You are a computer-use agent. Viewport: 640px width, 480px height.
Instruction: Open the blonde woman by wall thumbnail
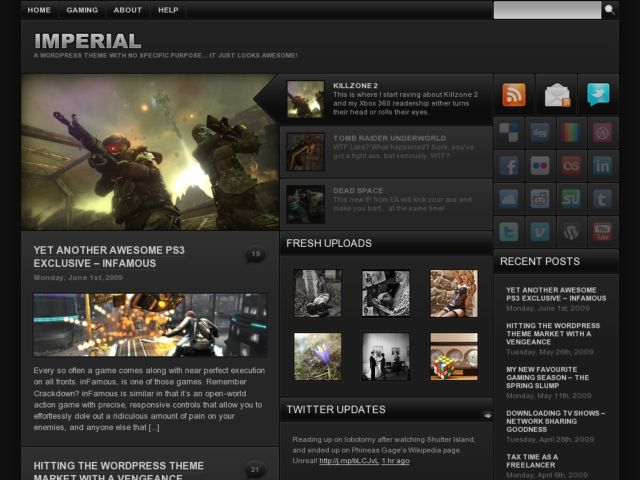(454, 293)
